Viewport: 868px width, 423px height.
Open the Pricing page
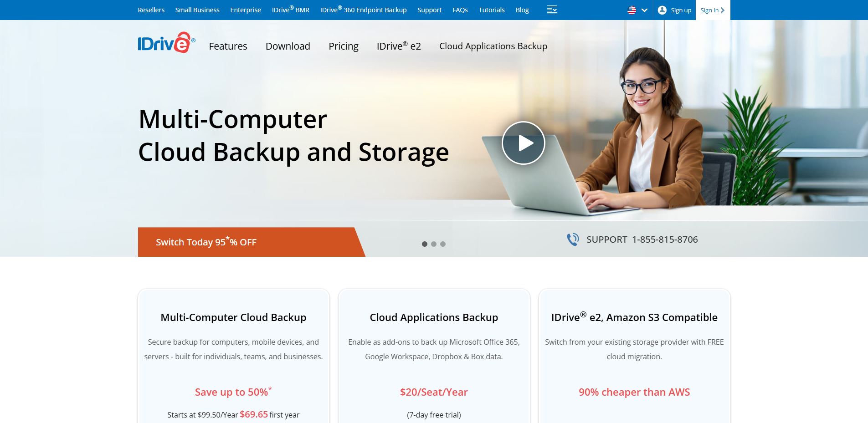(343, 46)
